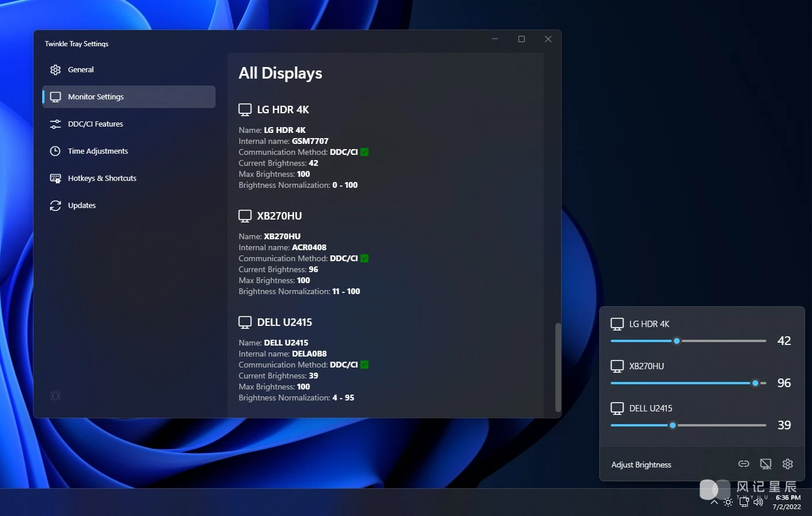Click the Brightness Normalization value 0 - 100
This screenshot has height=516, width=812.
(x=345, y=185)
